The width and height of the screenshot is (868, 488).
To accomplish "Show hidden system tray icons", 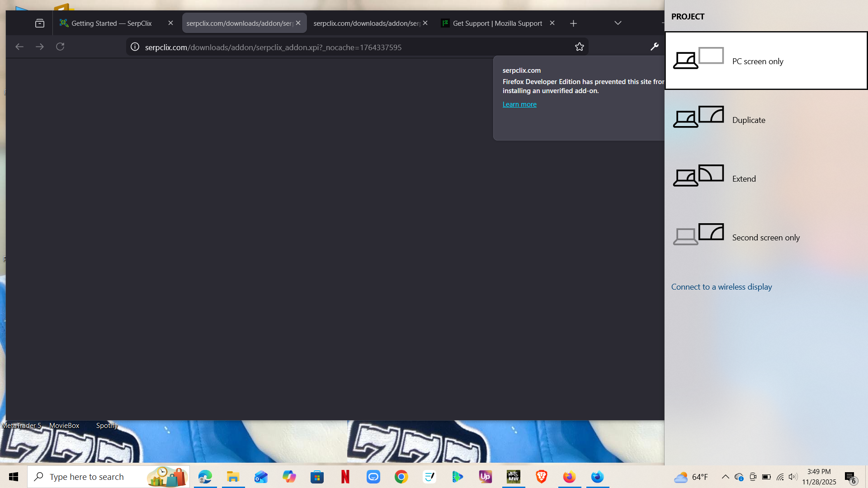I will pyautogui.click(x=725, y=477).
